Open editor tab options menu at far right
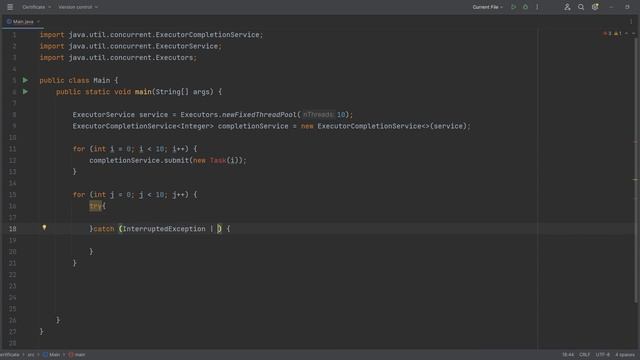The image size is (640, 360). [x=631, y=22]
